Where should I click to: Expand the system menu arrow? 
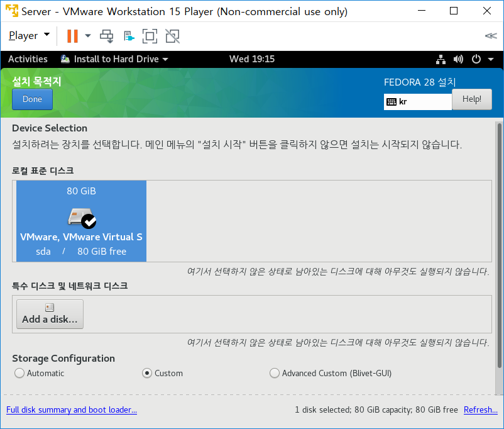click(491, 59)
